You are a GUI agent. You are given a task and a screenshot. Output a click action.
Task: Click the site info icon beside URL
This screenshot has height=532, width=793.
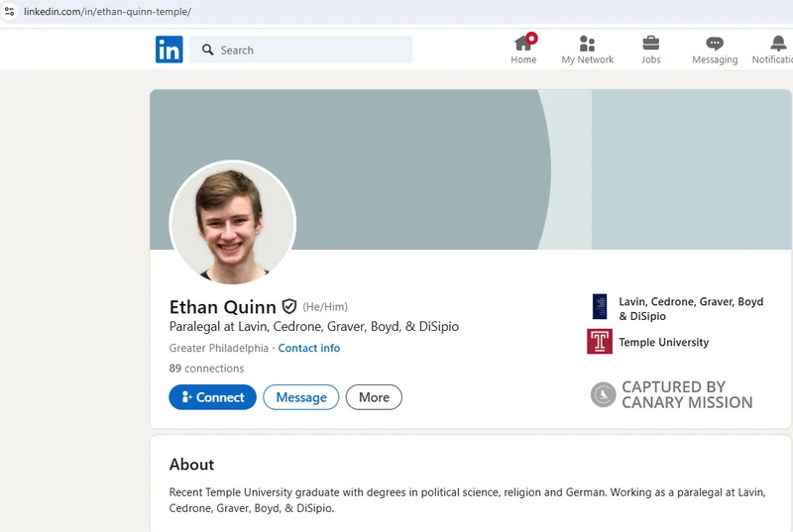[9, 11]
